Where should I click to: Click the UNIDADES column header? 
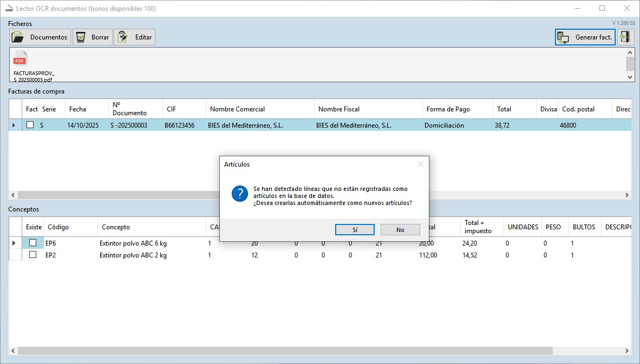tap(523, 227)
